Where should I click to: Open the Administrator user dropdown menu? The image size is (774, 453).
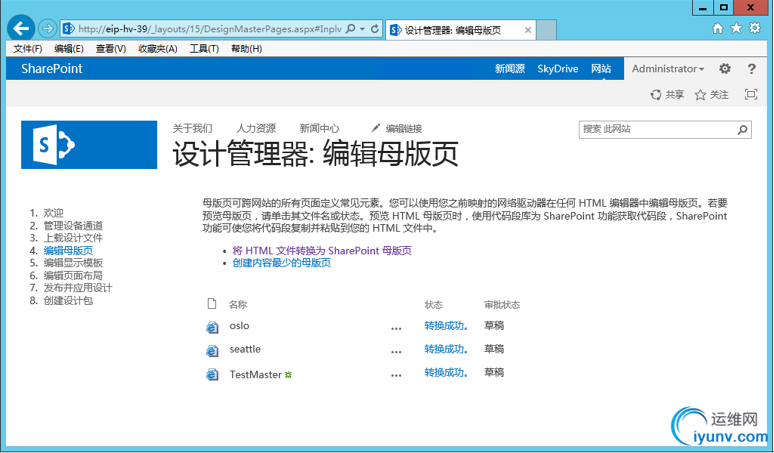click(x=667, y=69)
